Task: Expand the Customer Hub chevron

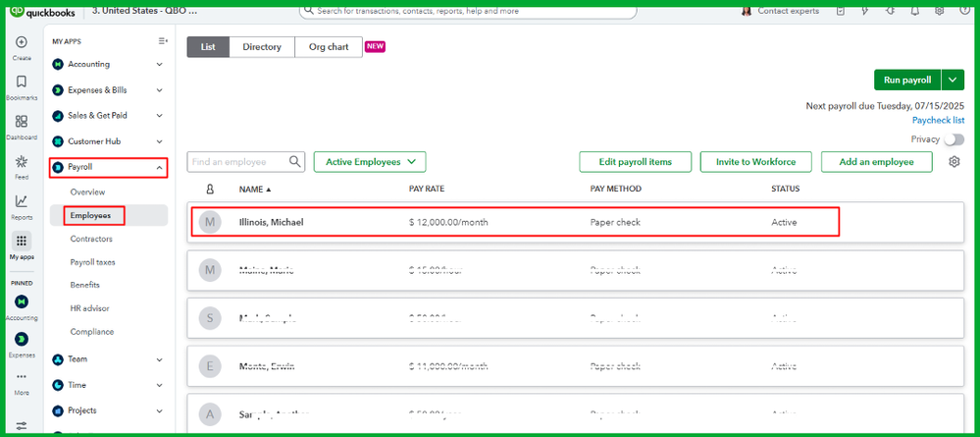Action: click(159, 141)
